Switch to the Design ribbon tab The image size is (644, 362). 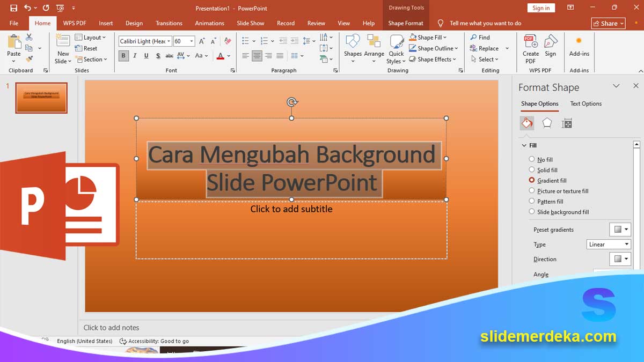coord(134,23)
